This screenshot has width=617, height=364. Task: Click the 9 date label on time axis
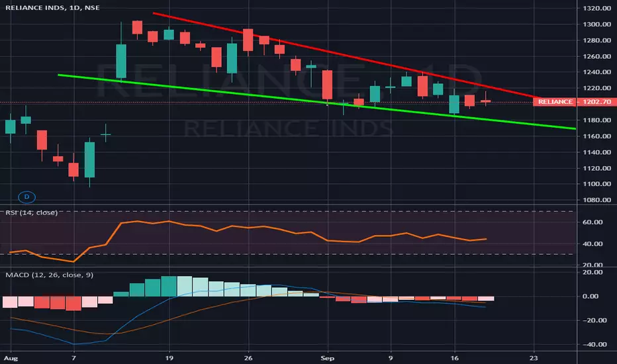pos(391,358)
